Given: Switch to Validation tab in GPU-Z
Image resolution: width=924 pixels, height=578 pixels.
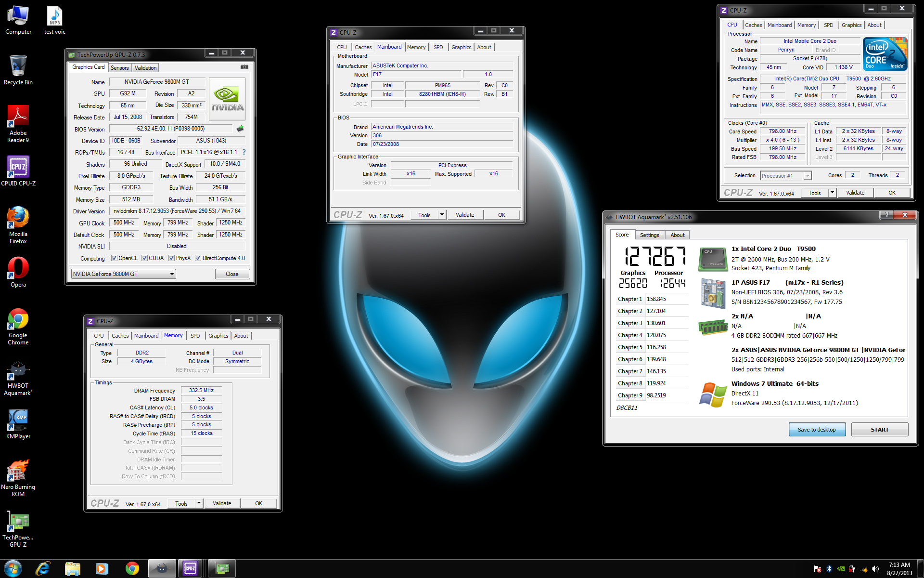Looking at the screenshot, I should coord(145,68).
